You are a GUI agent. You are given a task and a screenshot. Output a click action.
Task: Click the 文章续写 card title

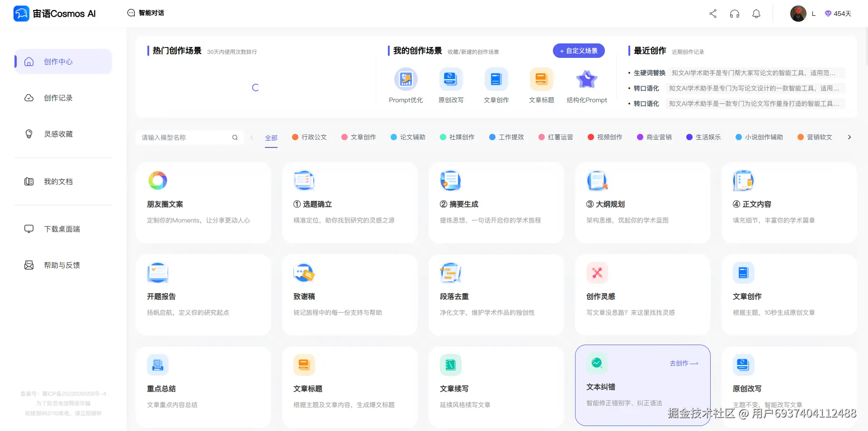[x=454, y=389]
